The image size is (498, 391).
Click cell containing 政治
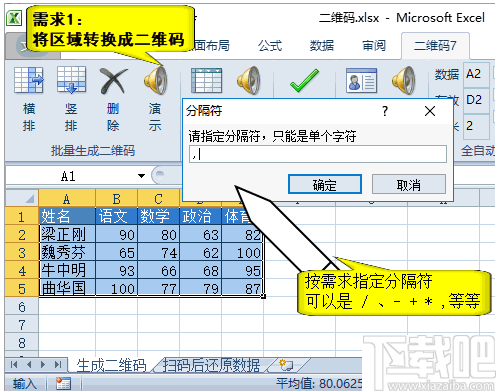(201, 216)
